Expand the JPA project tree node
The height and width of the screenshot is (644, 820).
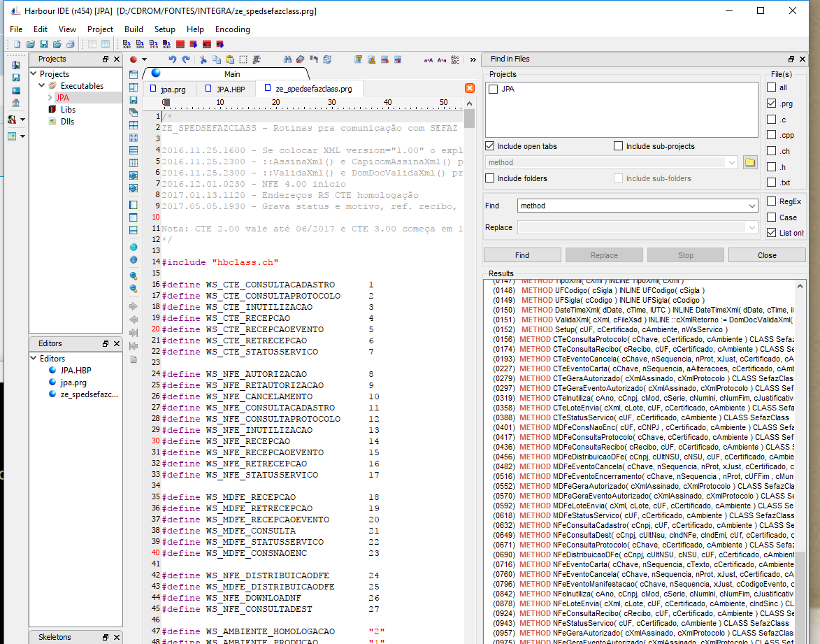50,98
